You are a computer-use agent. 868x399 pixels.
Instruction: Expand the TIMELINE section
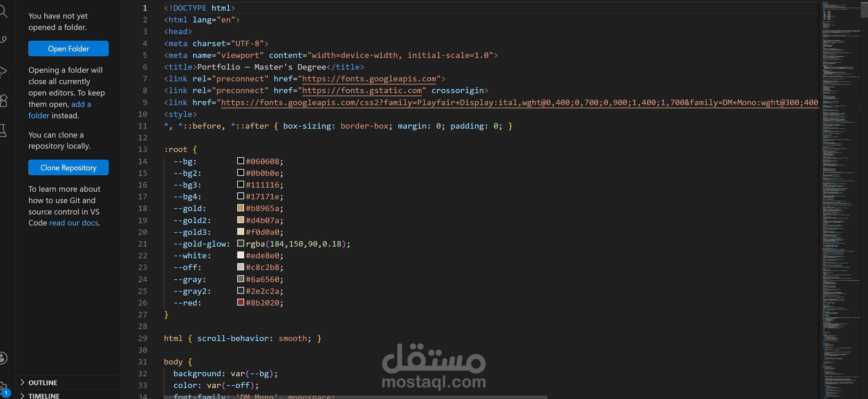[44, 396]
